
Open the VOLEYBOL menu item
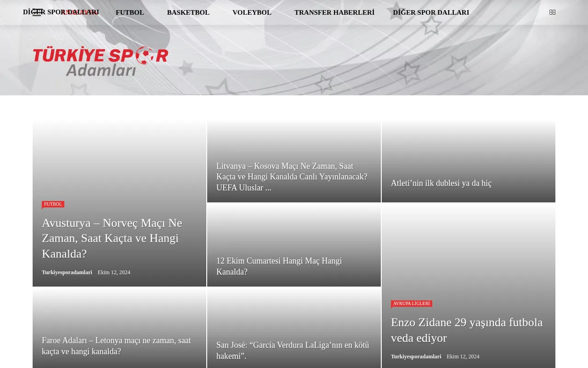tap(252, 12)
